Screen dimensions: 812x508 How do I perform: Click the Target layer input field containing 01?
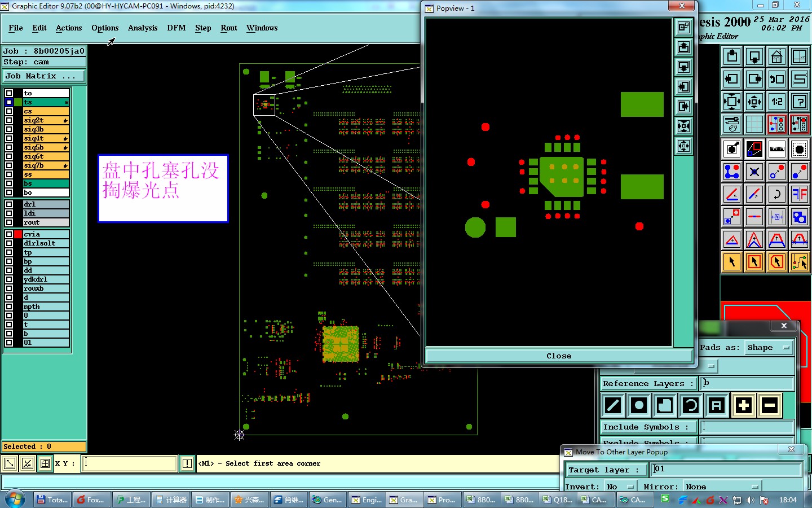click(726, 470)
